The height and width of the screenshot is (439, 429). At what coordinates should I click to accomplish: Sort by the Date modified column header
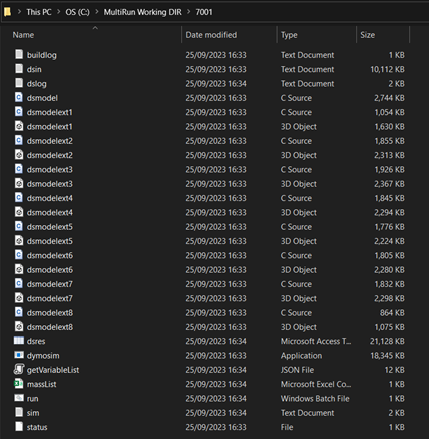click(211, 35)
